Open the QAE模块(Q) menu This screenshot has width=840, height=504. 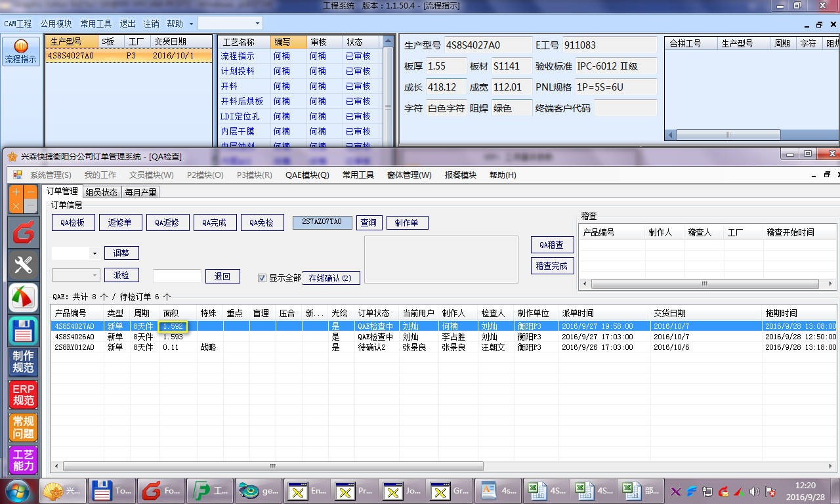(x=307, y=175)
